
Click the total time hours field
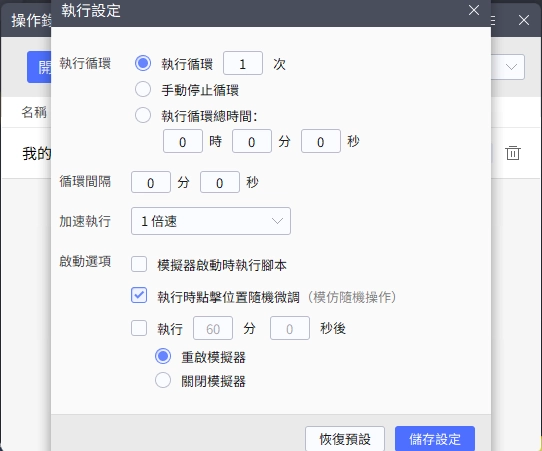pos(183,141)
